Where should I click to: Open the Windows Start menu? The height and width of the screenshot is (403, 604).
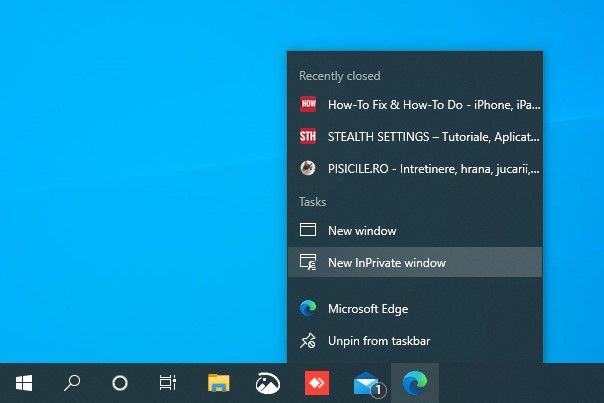(x=24, y=383)
